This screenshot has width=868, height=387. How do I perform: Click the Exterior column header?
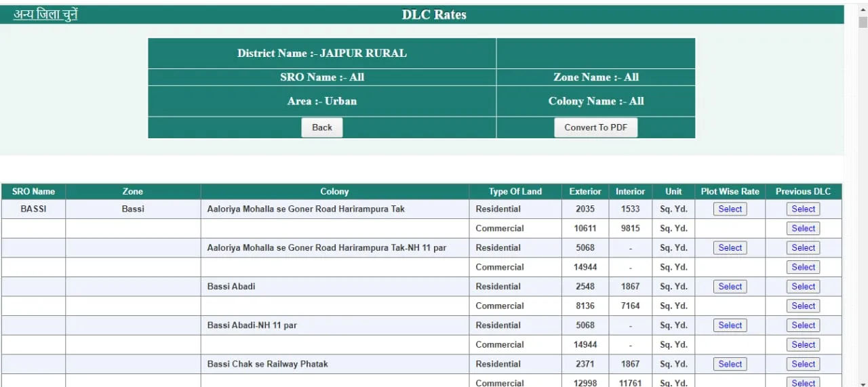(585, 192)
